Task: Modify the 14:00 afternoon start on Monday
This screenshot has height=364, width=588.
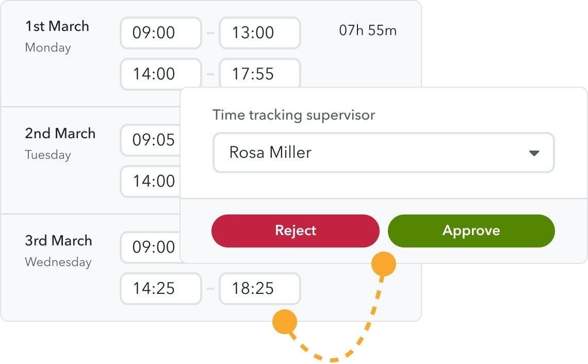Action: (x=160, y=73)
